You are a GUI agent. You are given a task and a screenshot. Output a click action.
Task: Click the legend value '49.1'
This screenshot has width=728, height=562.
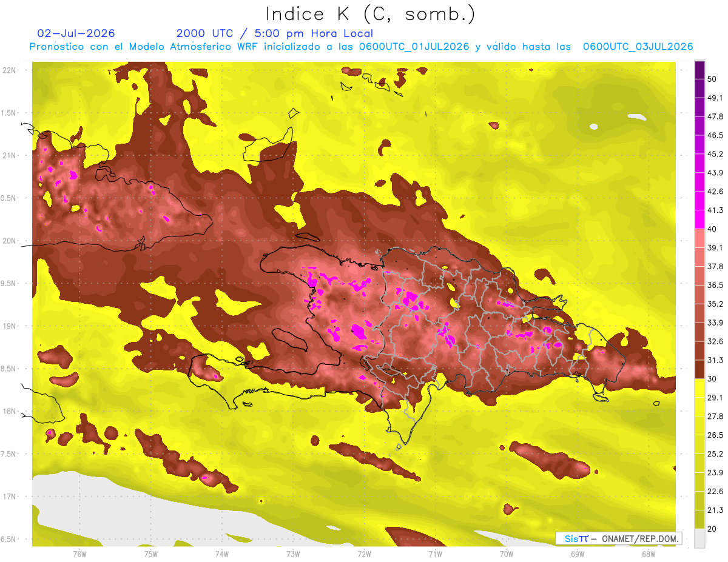pos(715,98)
